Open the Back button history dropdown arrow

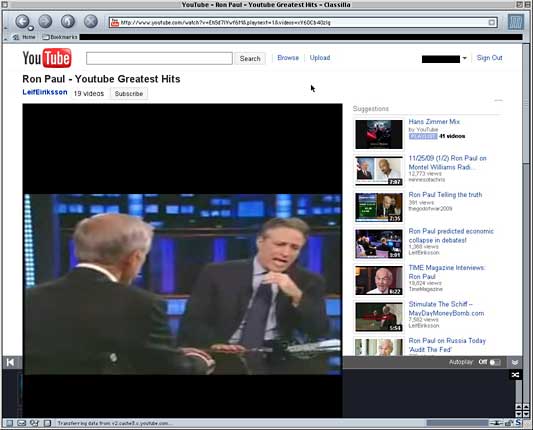pos(31,28)
